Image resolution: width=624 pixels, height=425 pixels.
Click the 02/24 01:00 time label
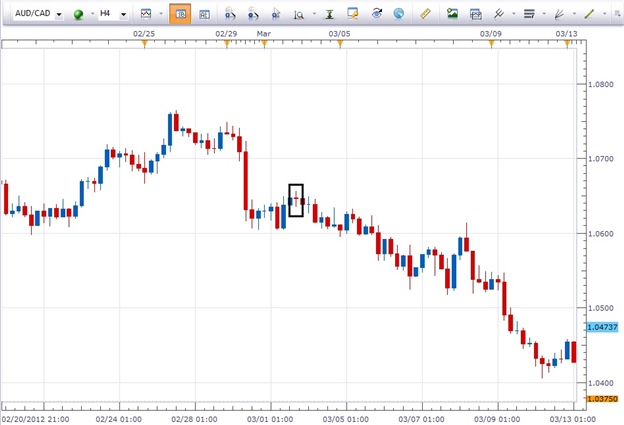pyautogui.click(x=119, y=419)
